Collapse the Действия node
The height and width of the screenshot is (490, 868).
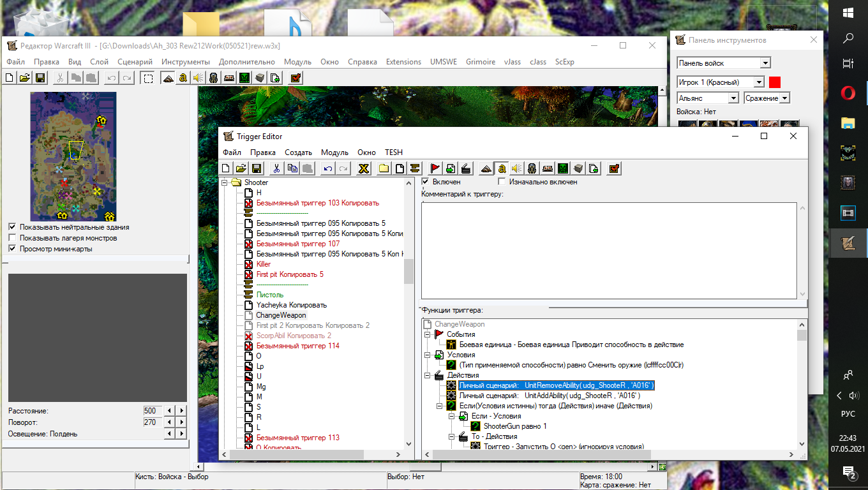[427, 375]
